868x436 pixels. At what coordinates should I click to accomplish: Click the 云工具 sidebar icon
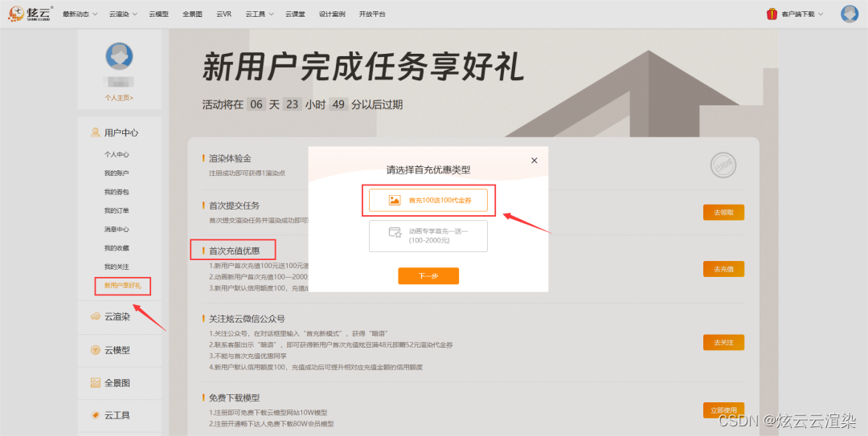[x=95, y=415]
